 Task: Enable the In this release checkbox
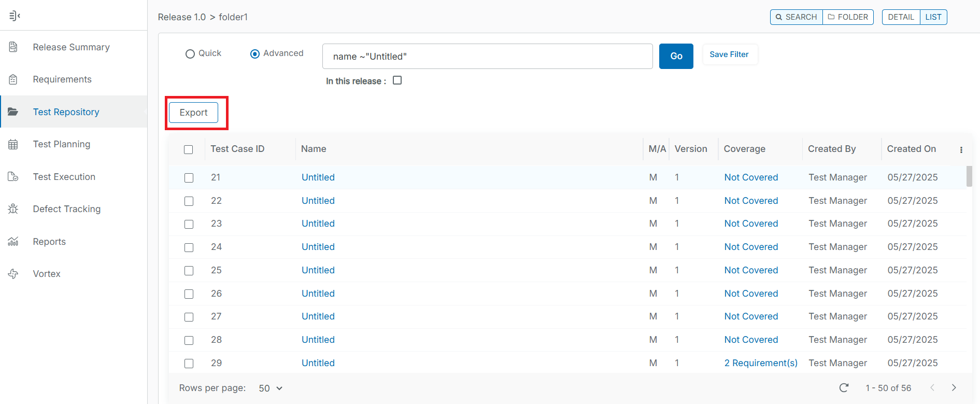(x=397, y=80)
